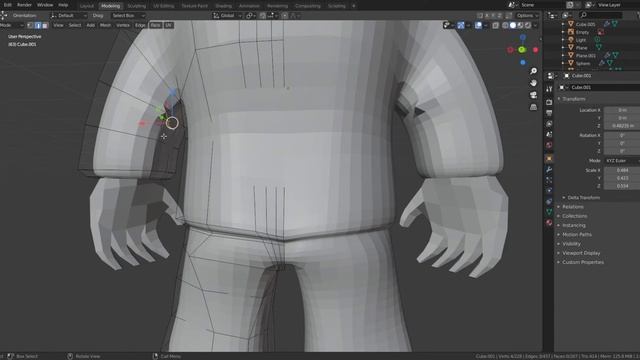Open the pivot point dropdown
The width and height of the screenshot is (640, 360).
pyautogui.click(x=250, y=16)
